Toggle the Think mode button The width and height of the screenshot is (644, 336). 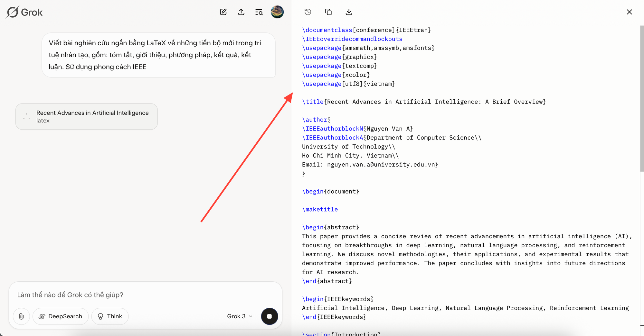(110, 316)
